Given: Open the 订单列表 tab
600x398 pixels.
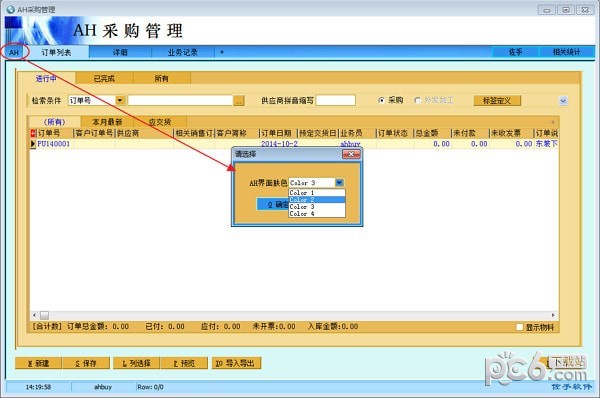Looking at the screenshot, I should coord(56,52).
